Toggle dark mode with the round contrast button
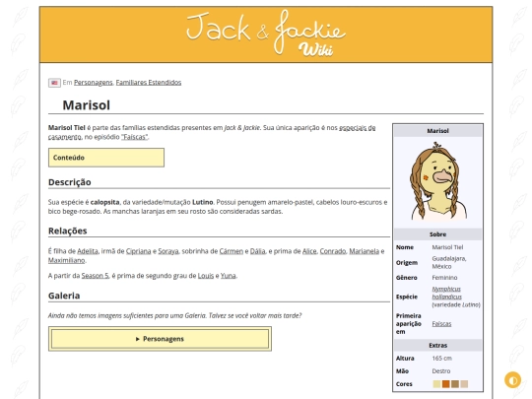The height and width of the screenshot is (399, 532). point(512,380)
